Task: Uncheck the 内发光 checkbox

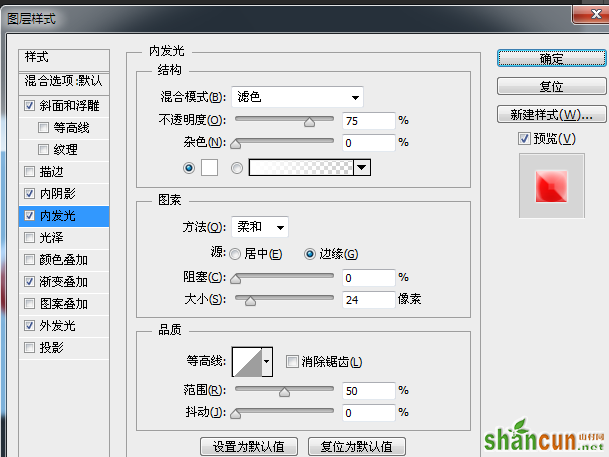Action: [29, 215]
